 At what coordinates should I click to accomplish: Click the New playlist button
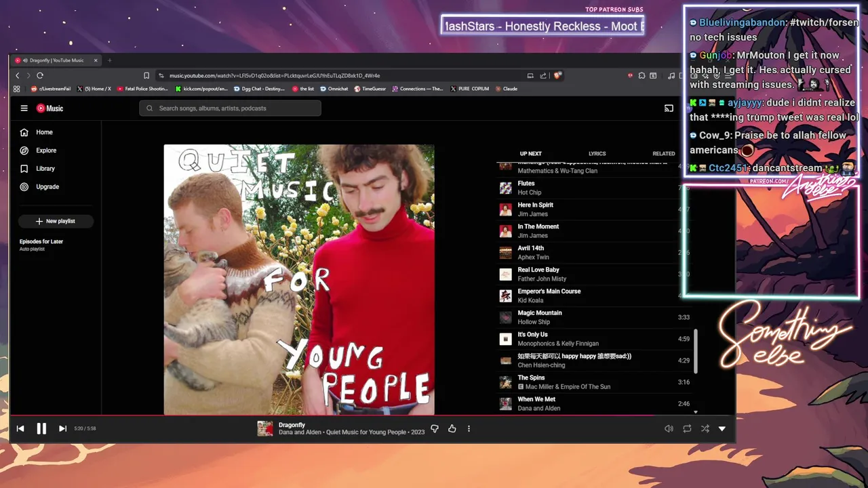(x=55, y=221)
